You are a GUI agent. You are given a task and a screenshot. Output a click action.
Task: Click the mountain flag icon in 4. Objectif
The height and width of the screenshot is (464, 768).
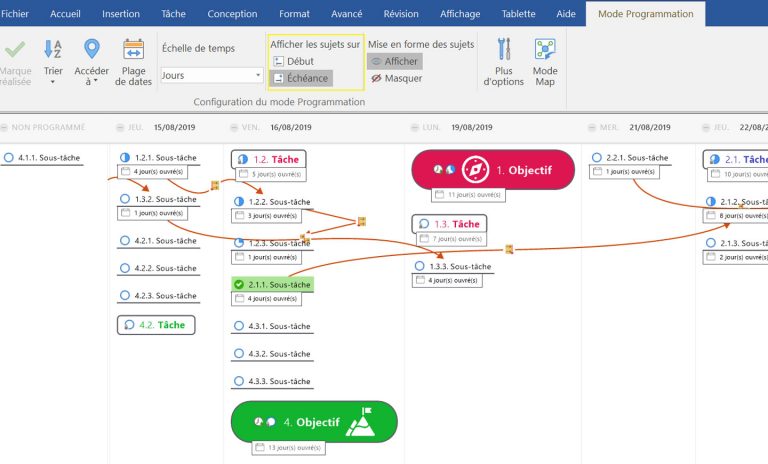click(361, 422)
